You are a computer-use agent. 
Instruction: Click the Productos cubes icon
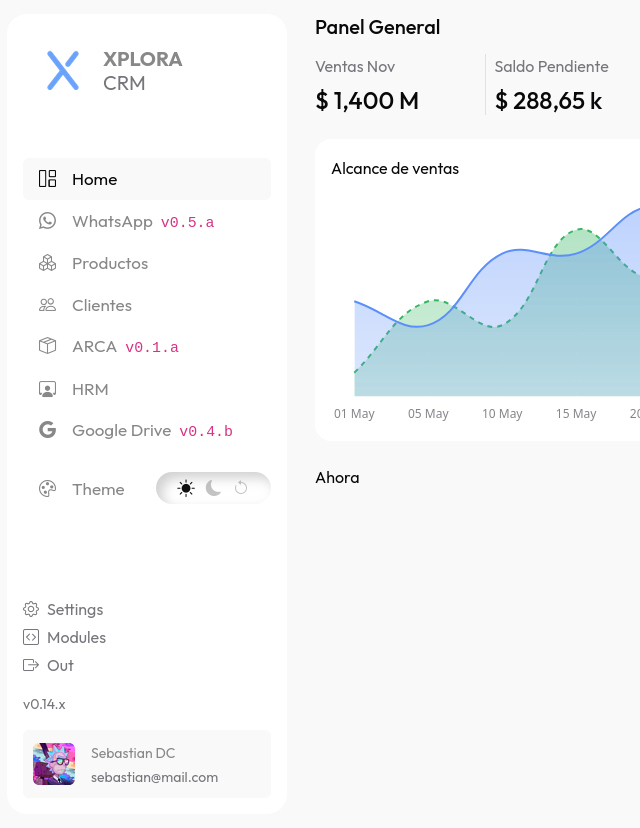[x=47, y=263]
